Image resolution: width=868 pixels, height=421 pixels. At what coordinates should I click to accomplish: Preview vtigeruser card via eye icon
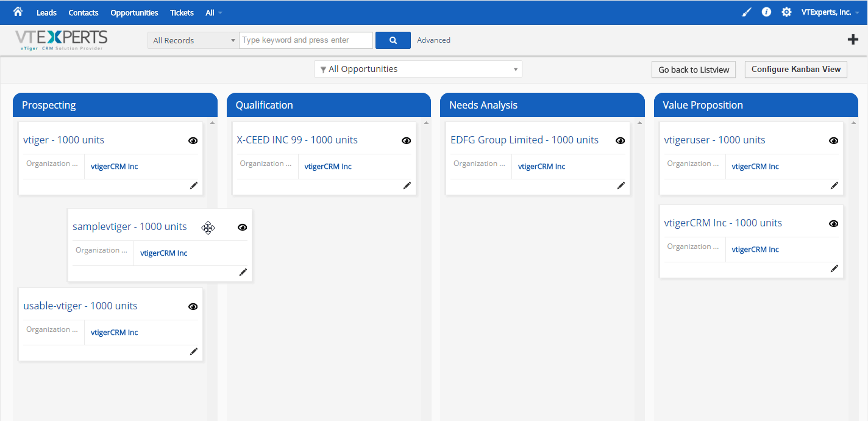[834, 140]
